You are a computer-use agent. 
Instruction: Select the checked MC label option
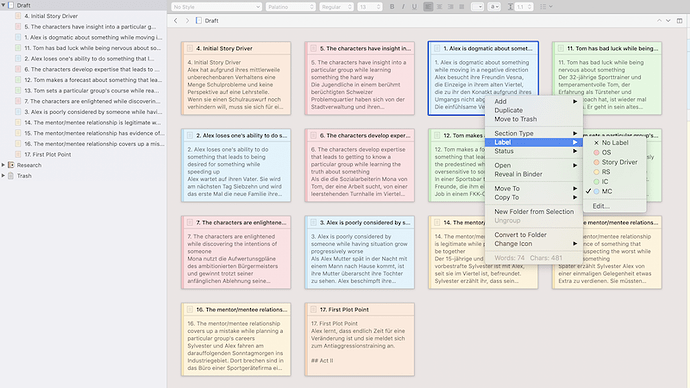614,191
